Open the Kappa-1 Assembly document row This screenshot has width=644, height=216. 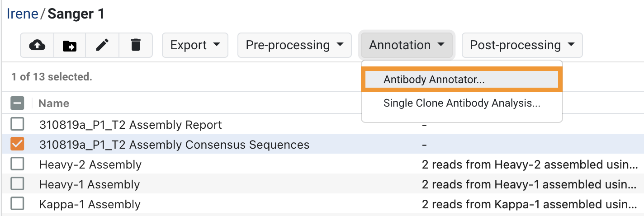pos(322,204)
